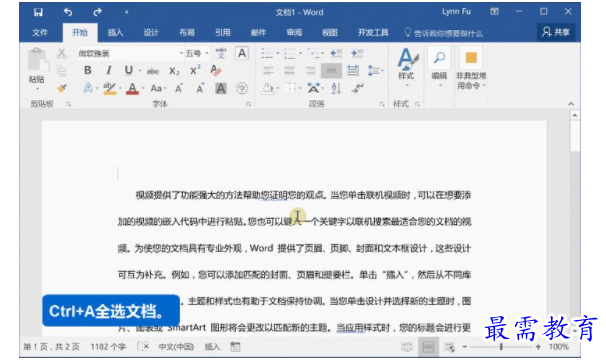Switch to the 布局 ribbon tab
This screenshot has width=606, height=360.
tap(187, 32)
